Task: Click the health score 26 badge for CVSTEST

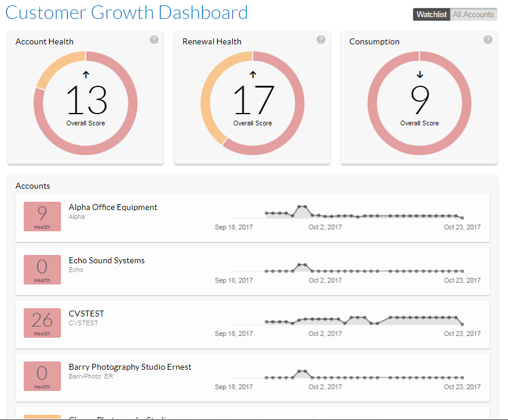Action: (42, 322)
